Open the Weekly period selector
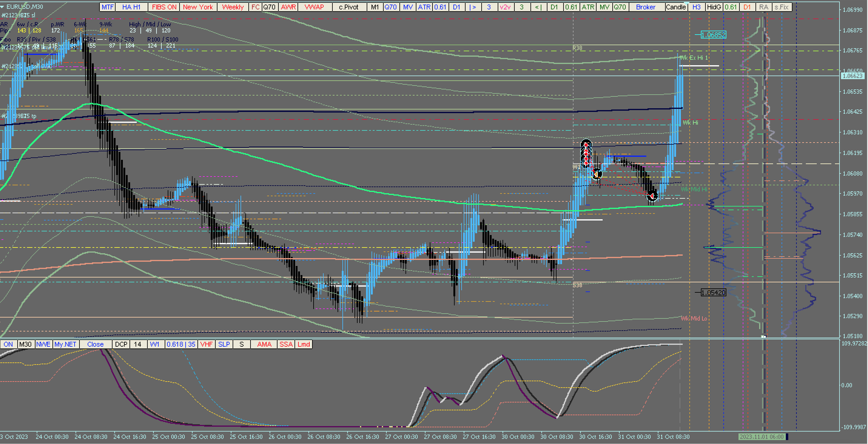The image size is (868, 444). click(x=233, y=7)
